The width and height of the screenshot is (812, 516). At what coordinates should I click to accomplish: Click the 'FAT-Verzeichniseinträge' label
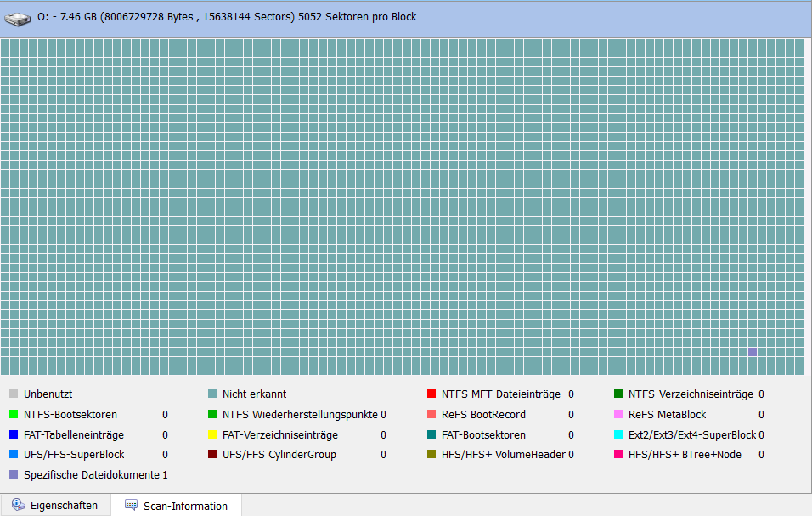click(280, 434)
